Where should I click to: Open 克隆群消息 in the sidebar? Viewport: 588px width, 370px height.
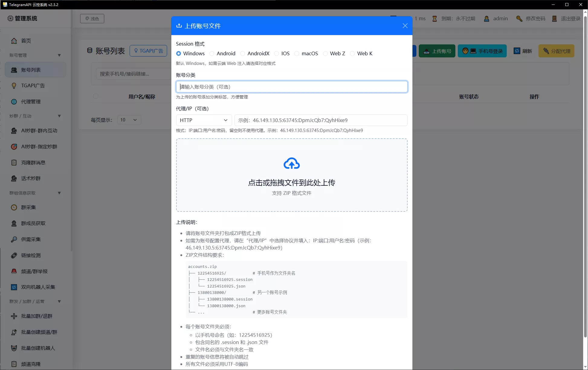[x=35, y=162]
